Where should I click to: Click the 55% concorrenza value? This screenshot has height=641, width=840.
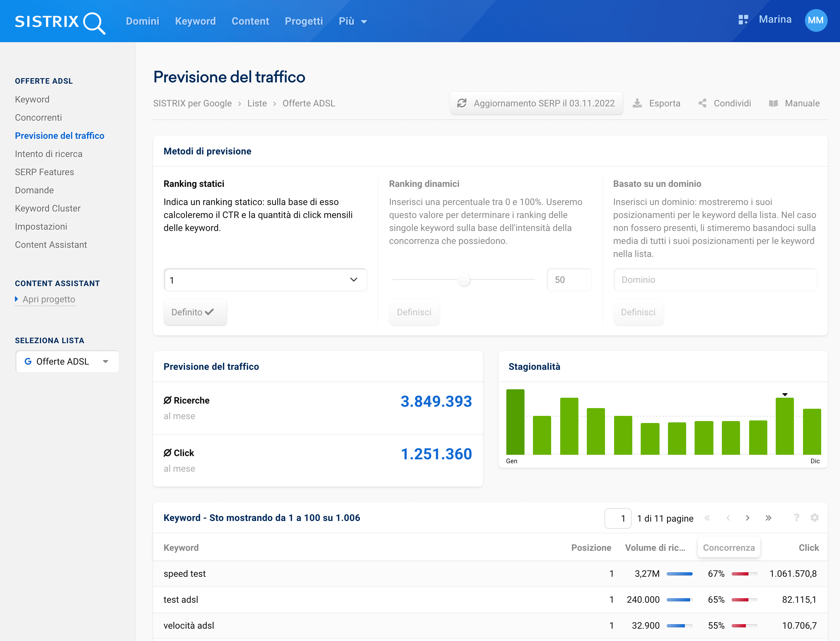pos(716,625)
